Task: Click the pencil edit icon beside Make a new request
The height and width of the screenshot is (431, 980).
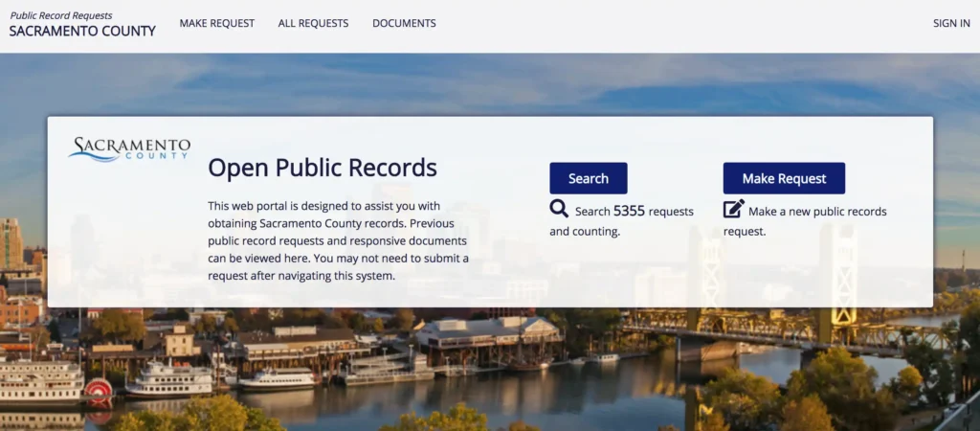Action: [x=734, y=208]
